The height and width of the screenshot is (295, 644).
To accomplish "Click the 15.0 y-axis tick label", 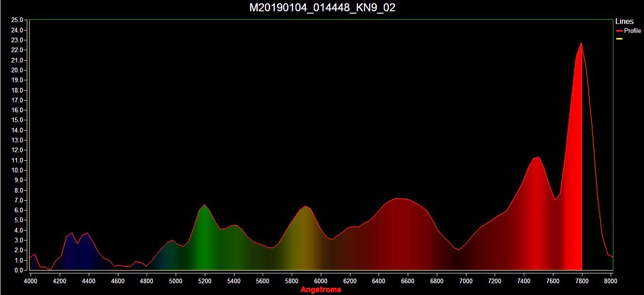I will tap(17, 120).
